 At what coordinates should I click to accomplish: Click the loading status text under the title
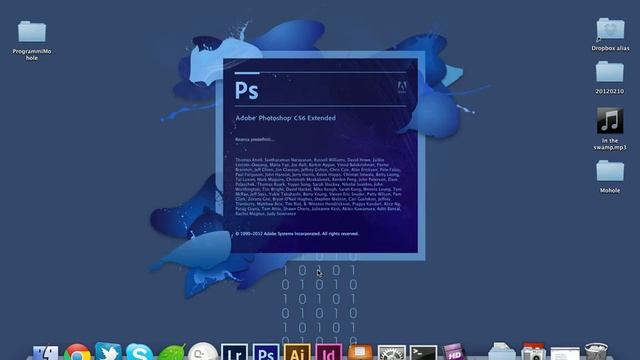tap(255, 140)
